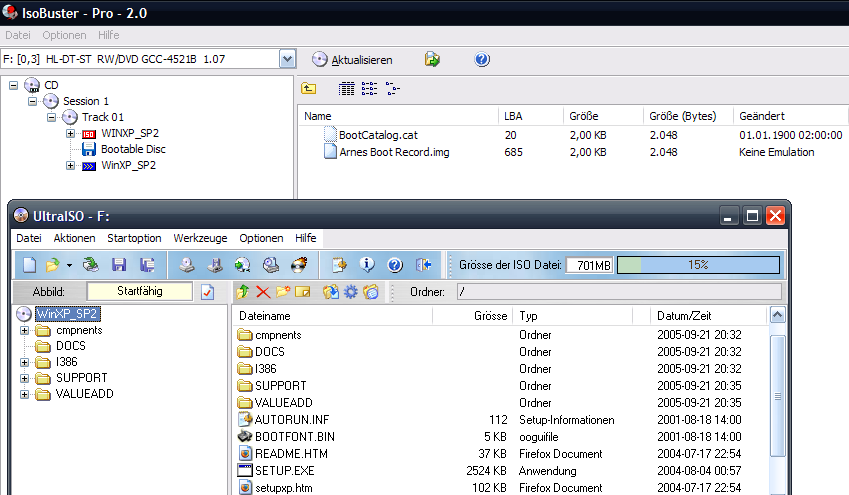Expand the I386 folder in UltraISO tree
The height and width of the screenshot is (495, 849).
click(x=24, y=362)
